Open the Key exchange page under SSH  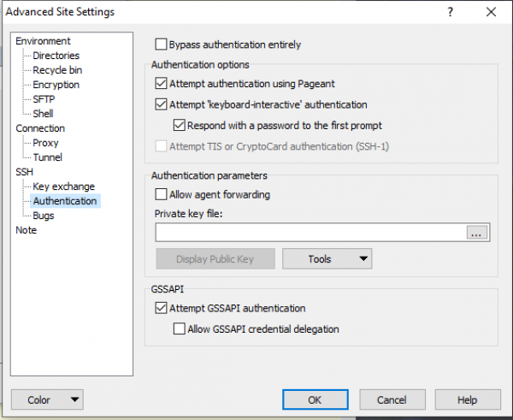coord(63,186)
